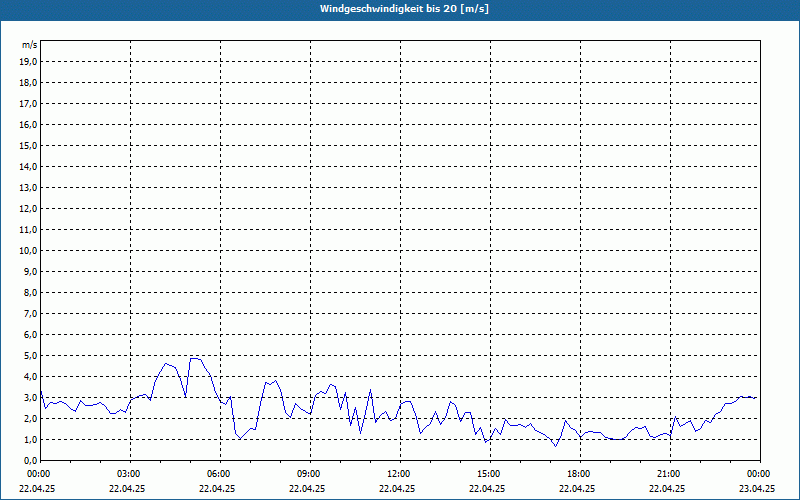This screenshot has height=500, width=800.
Task: Click the 14,0 y-axis label
Action: point(28,166)
